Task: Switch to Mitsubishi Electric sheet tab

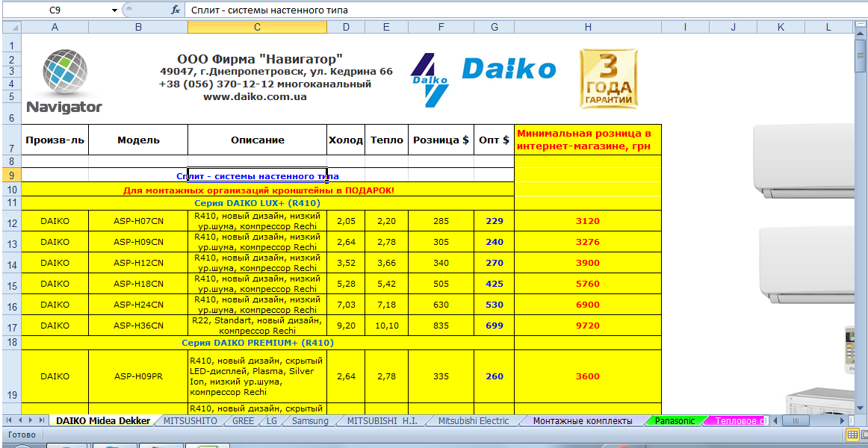Action: (x=474, y=421)
